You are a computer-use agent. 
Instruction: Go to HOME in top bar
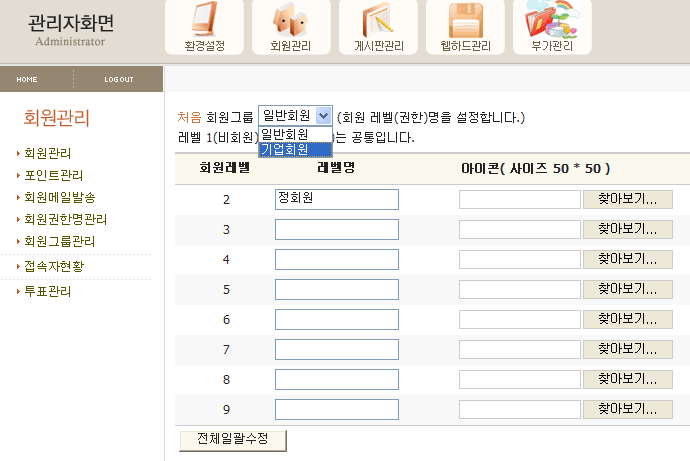[x=27, y=79]
